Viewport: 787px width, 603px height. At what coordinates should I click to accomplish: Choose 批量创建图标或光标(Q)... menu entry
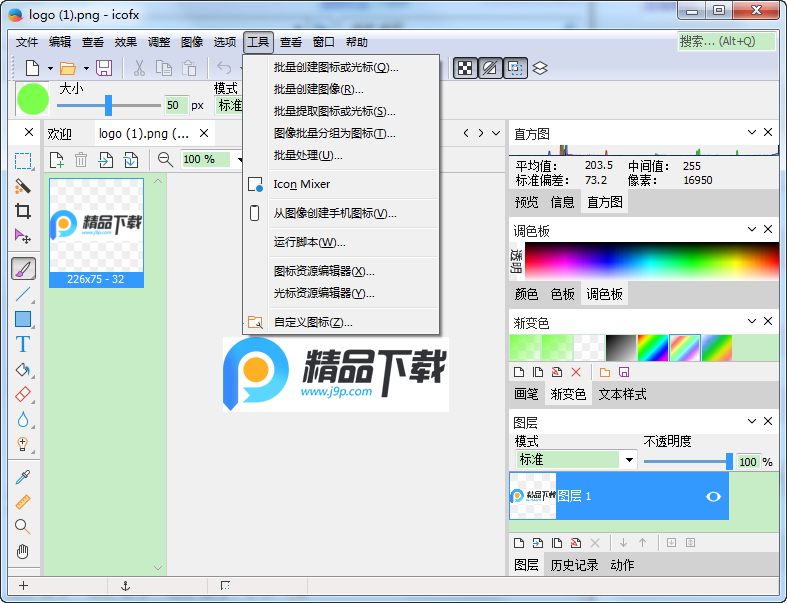coord(341,67)
